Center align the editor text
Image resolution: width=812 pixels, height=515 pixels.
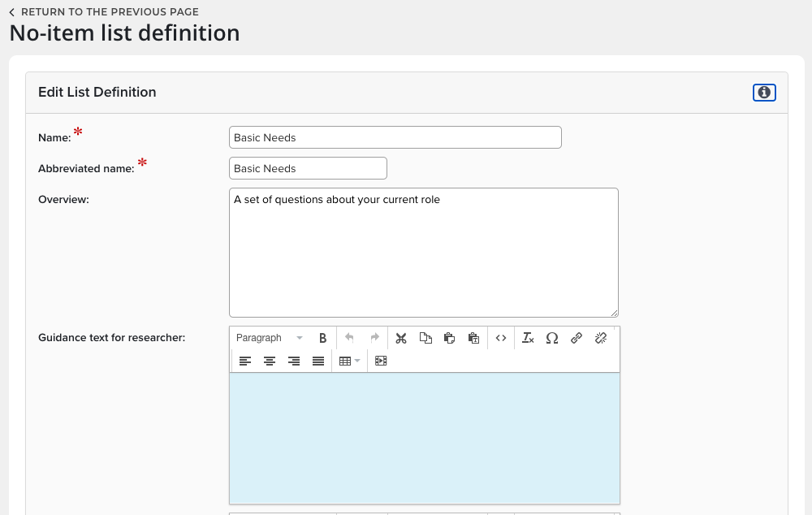(x=270, y=361)
